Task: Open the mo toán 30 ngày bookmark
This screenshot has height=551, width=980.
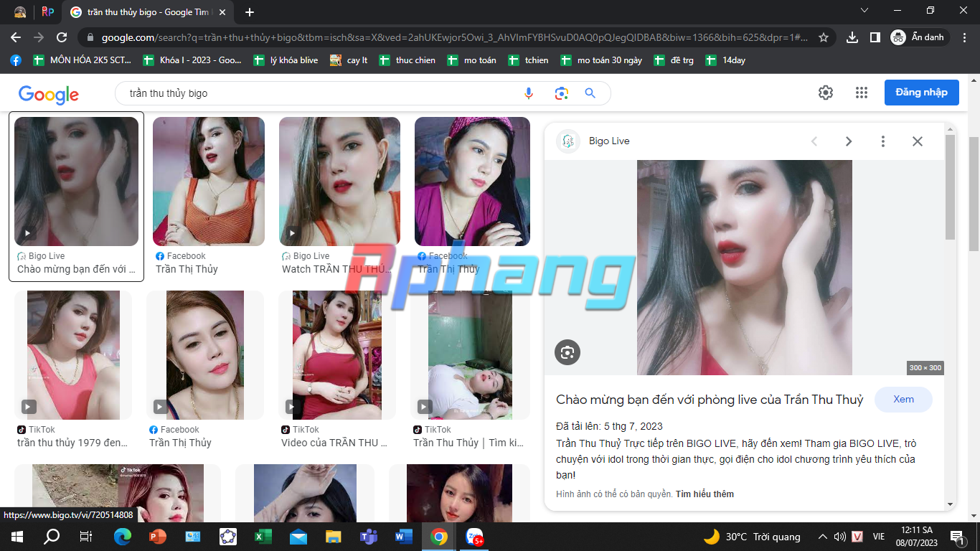Action: tap(602, 60)
